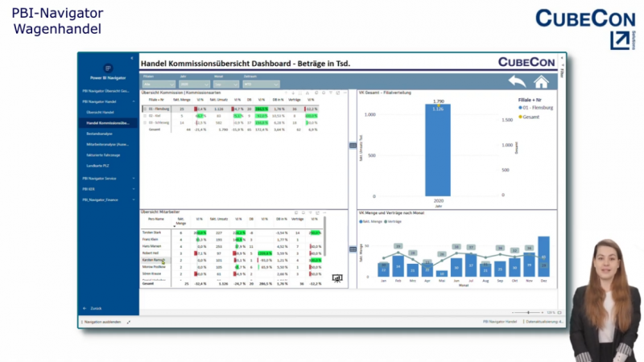Toggle the 01 - Flensburg row checkbox

tap(145, 109)
